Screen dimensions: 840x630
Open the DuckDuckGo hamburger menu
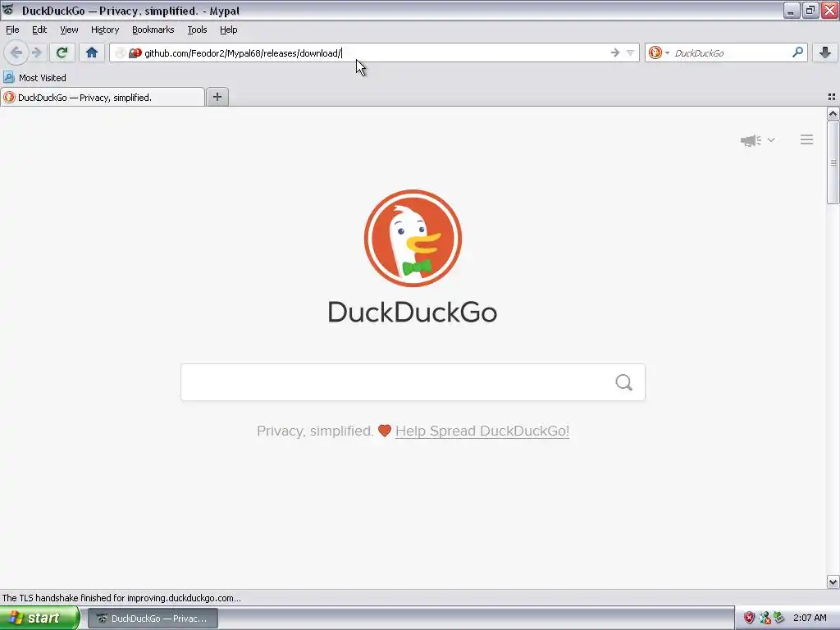click(807, 139)
